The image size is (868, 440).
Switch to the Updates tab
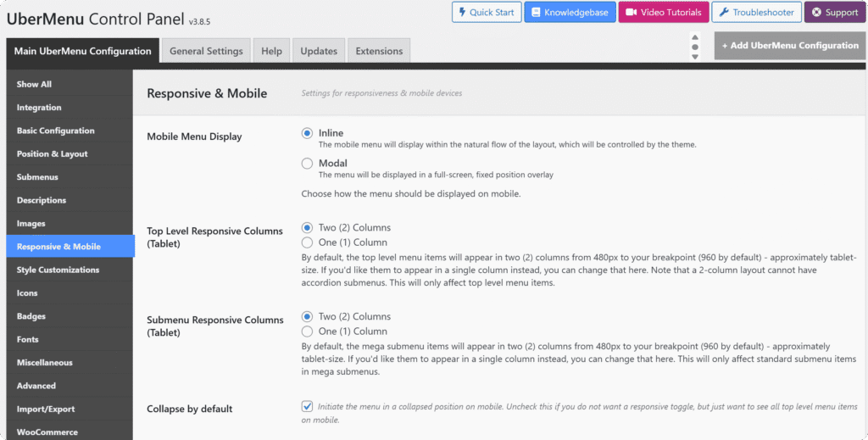point(319,51)
